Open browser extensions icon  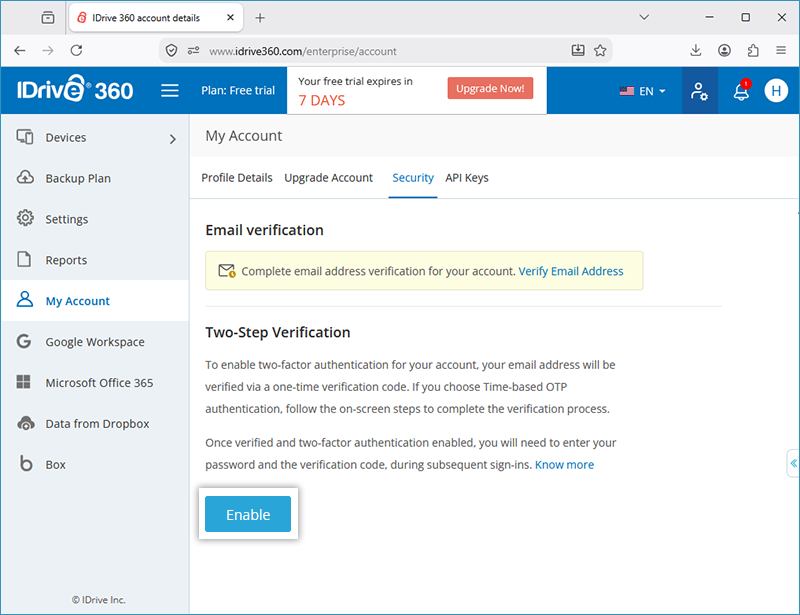[x=753, y=50]
